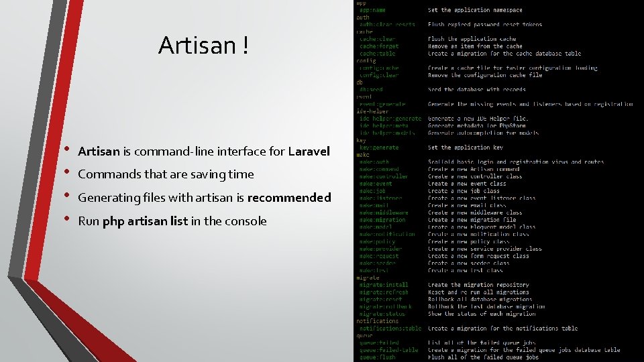Click the 'cache:table' command

[x=378, y=54]
